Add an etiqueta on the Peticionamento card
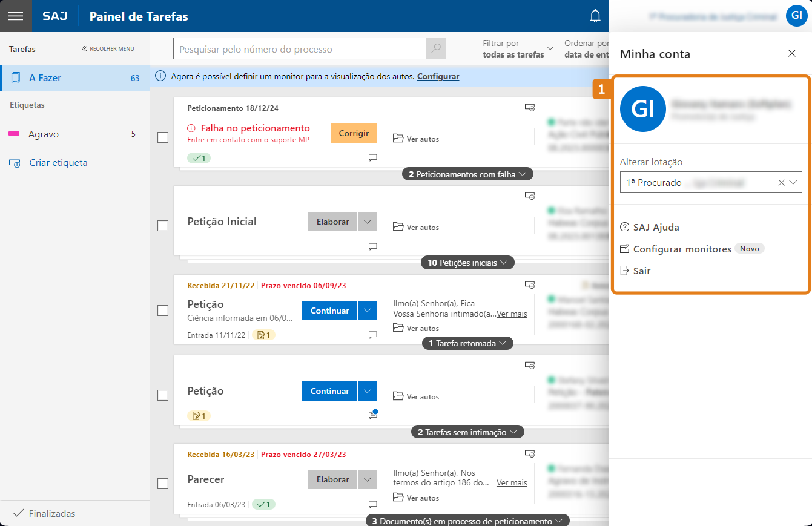 [x=530, y=107]
